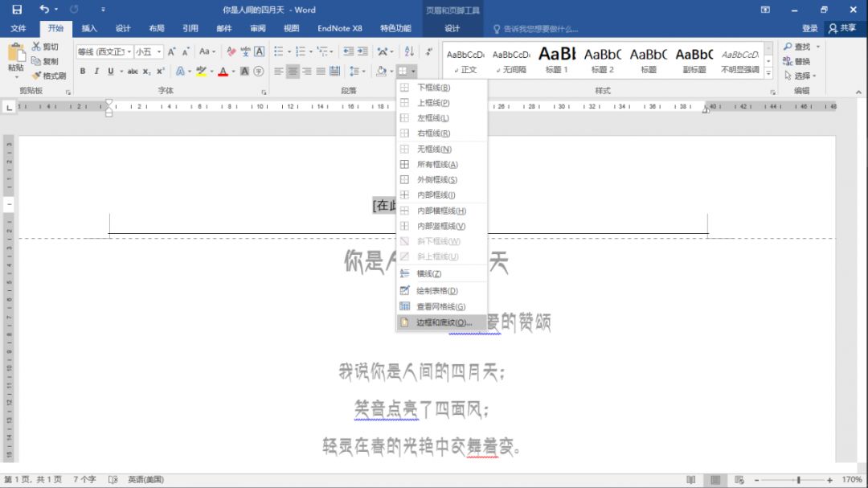Click the sort (排序) icon in Paragraph group

pyautogui.click(x=407, y=53)
